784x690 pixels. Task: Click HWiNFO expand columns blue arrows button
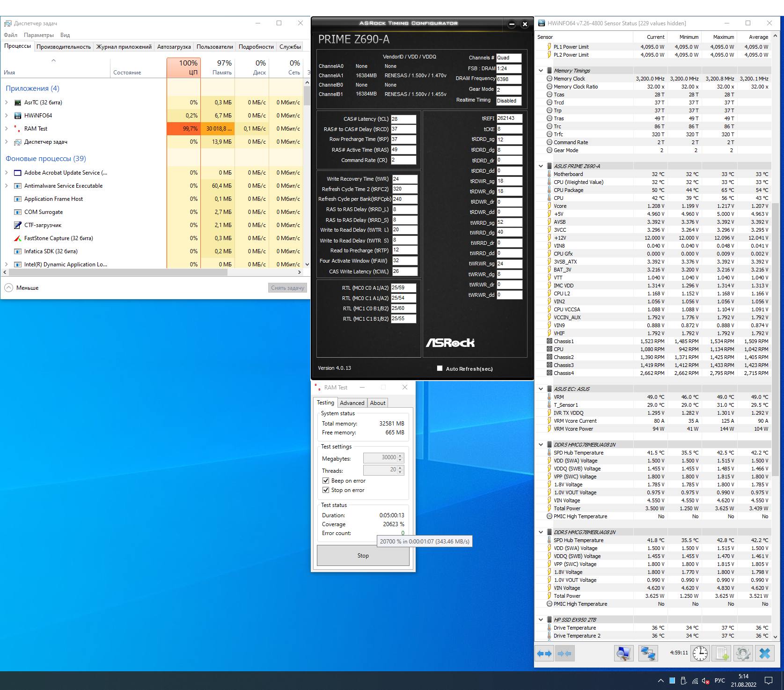pos(544,653)
